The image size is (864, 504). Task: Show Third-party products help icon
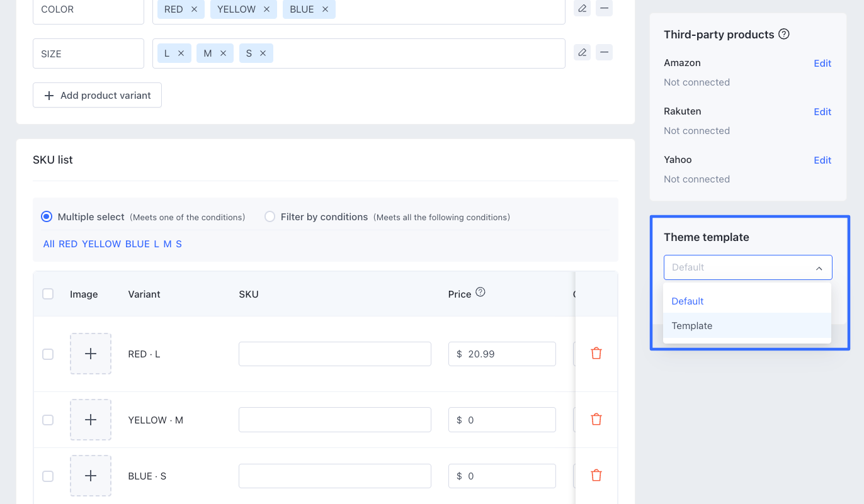click(x=784, y=34)
